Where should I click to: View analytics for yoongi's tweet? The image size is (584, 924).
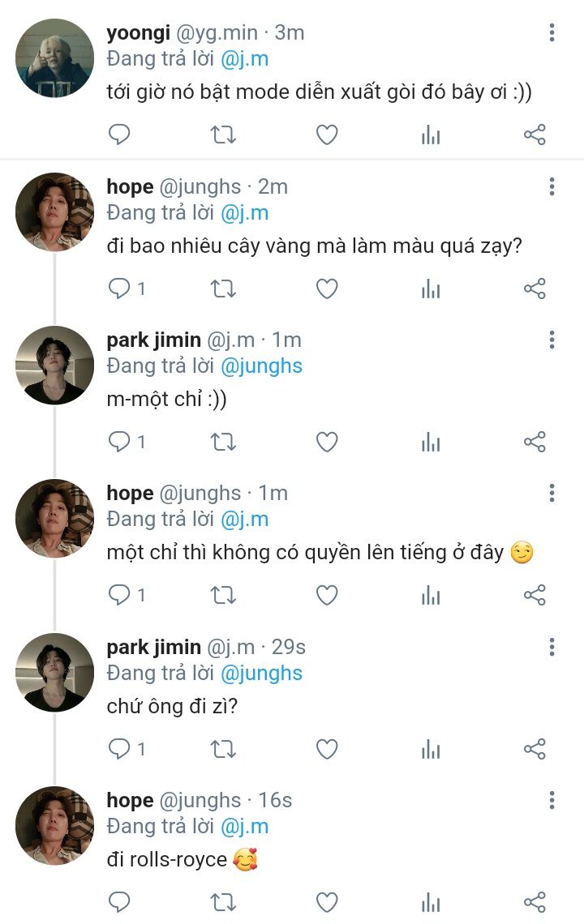[431, 135]
